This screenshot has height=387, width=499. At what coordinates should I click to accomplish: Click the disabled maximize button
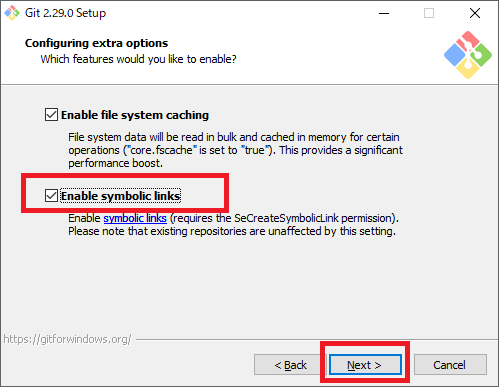pyautogui.click(x=429, y=13)
